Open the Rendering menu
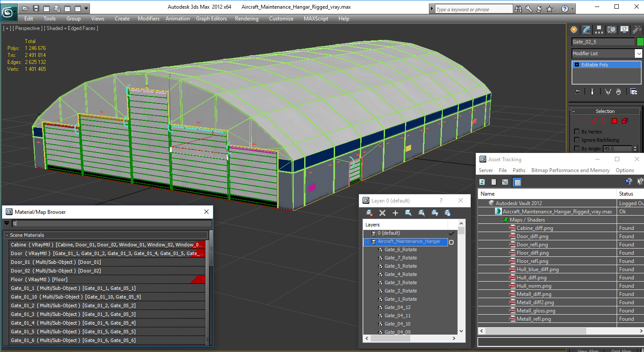Image resolution: width=644 pixels, height=352 pixels. (x=246, y=19)
